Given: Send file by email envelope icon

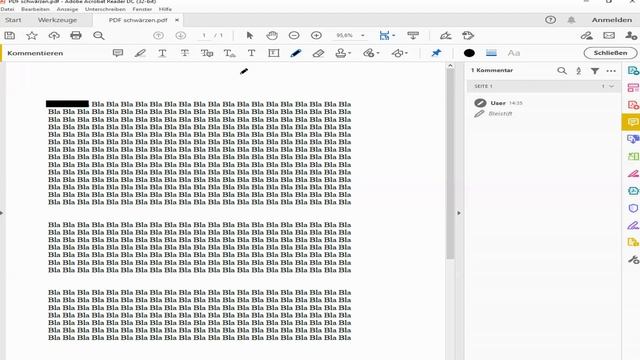Looking at the screenshot, I should [609, 36].
